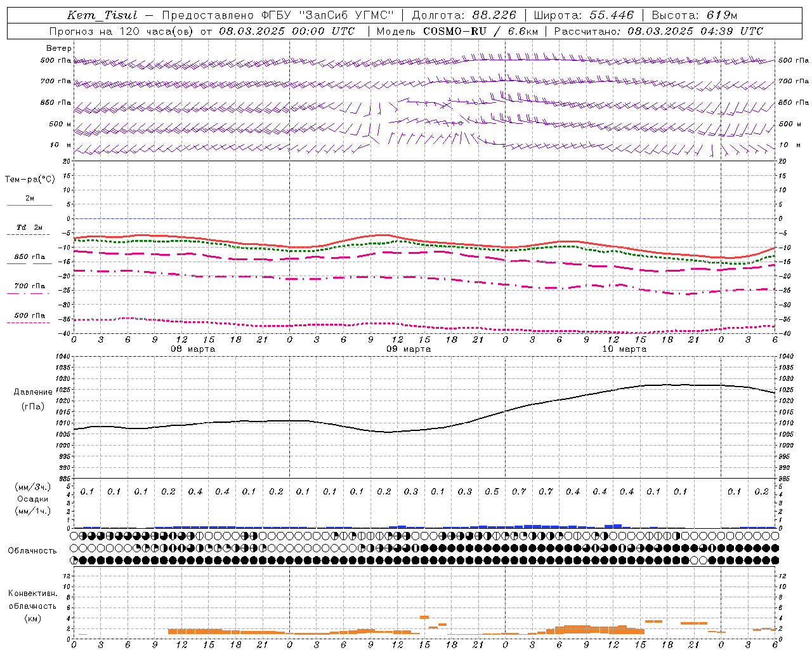Click the Ветер panel label
This screenshot has width=812, height=650.
[59, 48]
